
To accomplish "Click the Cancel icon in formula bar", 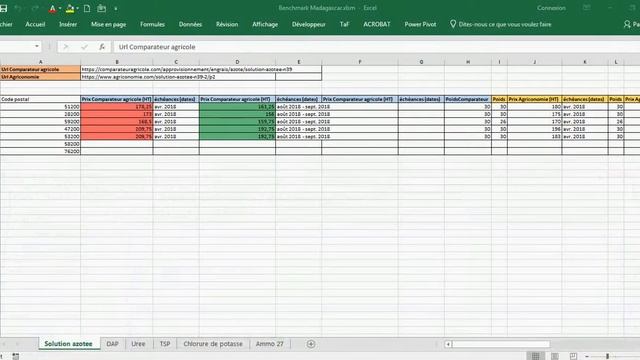I will pyautogui.click(x=66, y=47).
